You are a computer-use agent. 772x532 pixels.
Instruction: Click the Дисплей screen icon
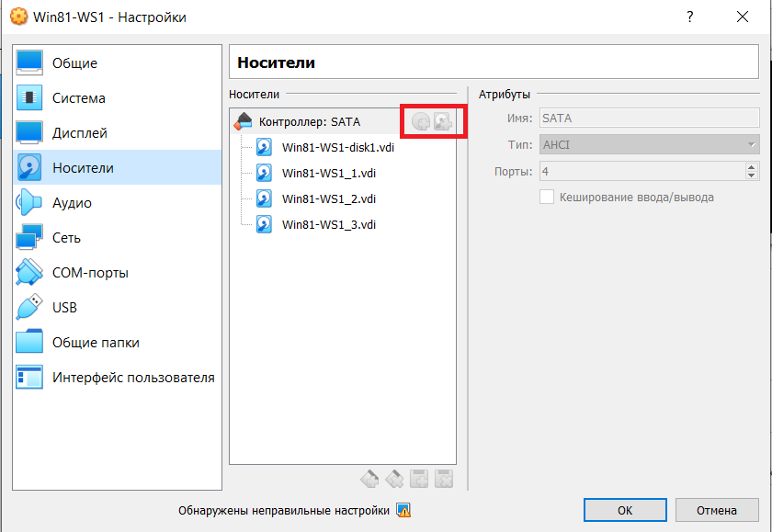tap(29, 132)
